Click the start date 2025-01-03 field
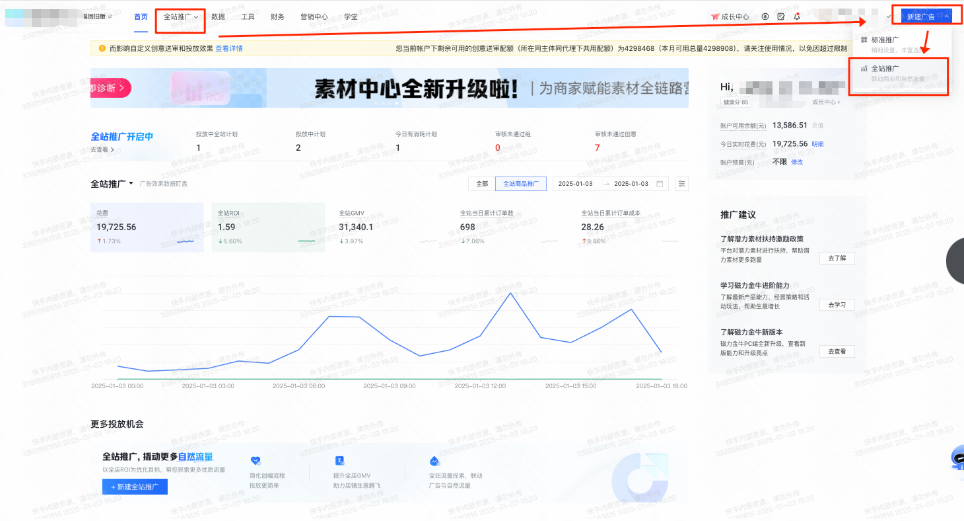 click(x=575, y=183)
